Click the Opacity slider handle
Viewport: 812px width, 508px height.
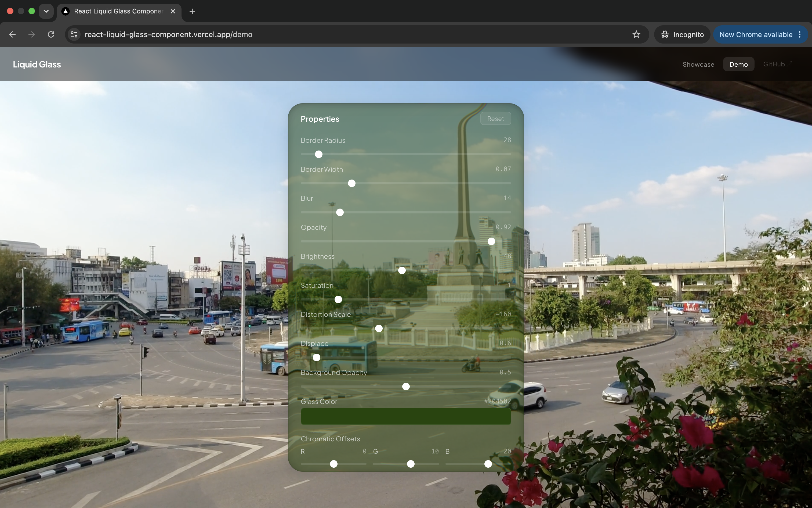point(491,241)
